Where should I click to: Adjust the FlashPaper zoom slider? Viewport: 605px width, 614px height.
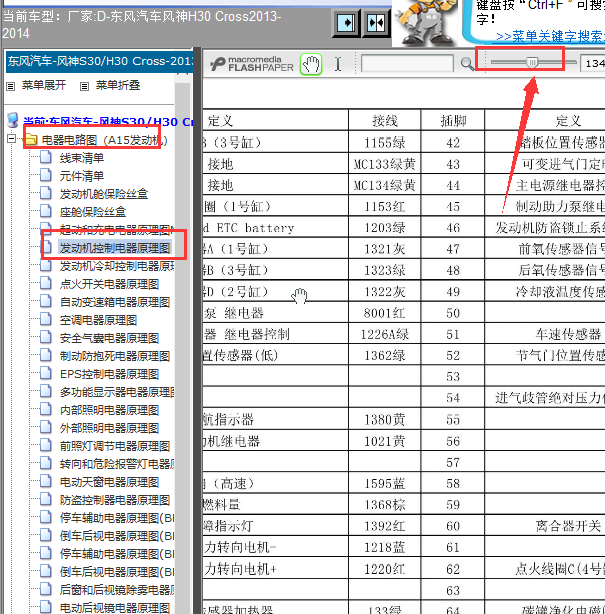point(532,62)
